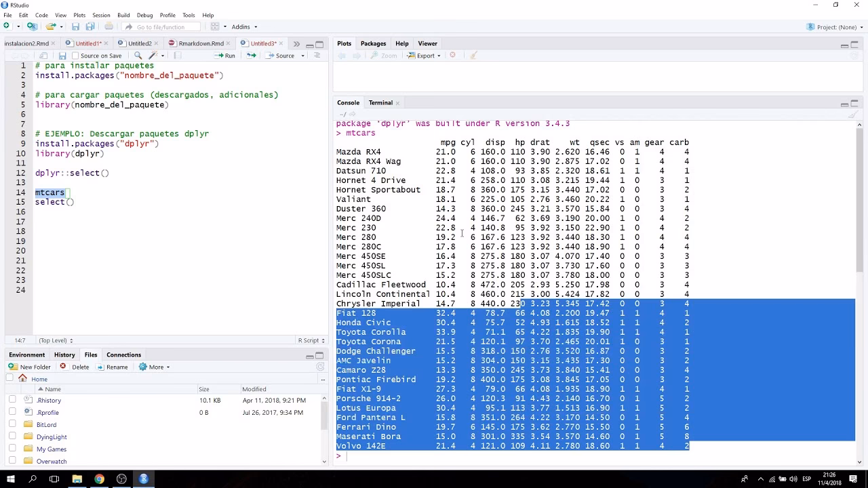Open the More dropdown in Files pane
This screenshot has height=488, width=868.
click(155, 367)
